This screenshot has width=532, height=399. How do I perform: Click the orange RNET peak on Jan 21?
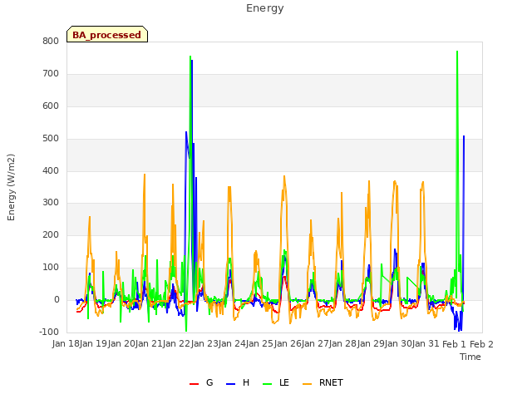coord(145,175)
